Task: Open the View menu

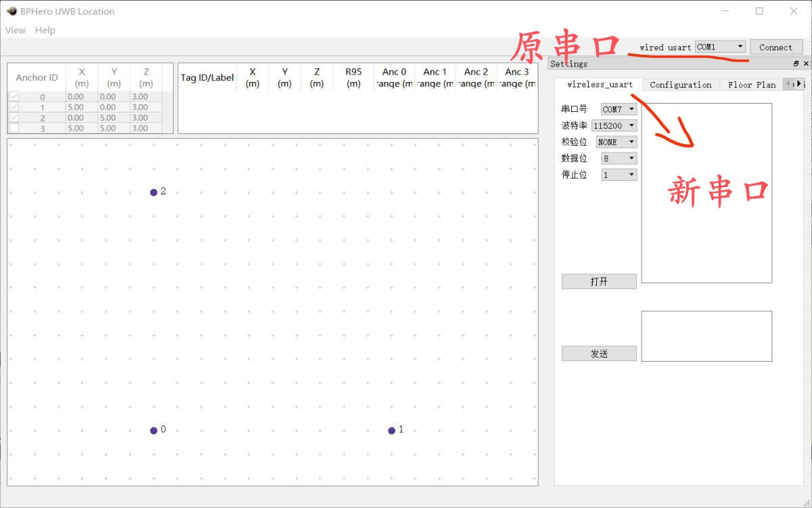Action: pyautogui.click(x=15, y=30)
